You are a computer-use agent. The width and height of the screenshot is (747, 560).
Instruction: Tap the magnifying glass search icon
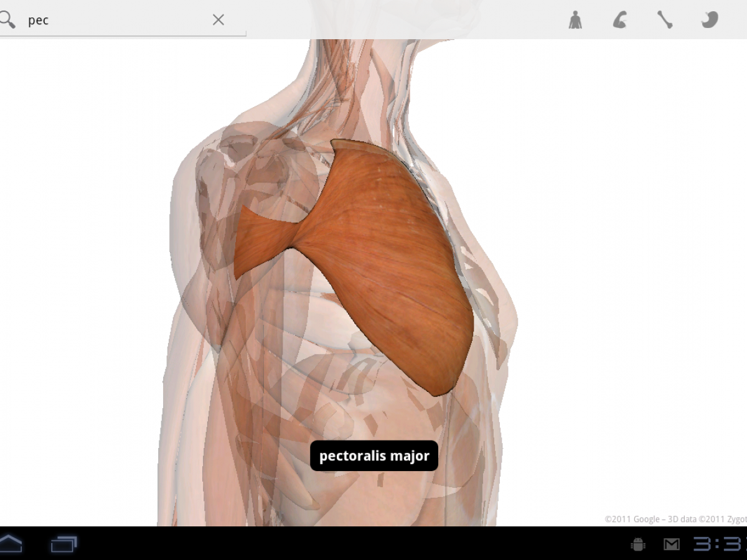[8, 20]
